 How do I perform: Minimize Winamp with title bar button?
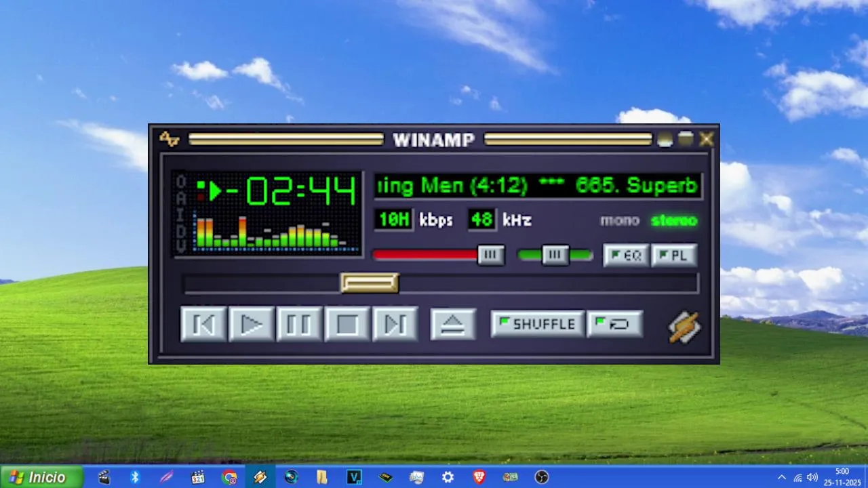click(x=665, y=139)
